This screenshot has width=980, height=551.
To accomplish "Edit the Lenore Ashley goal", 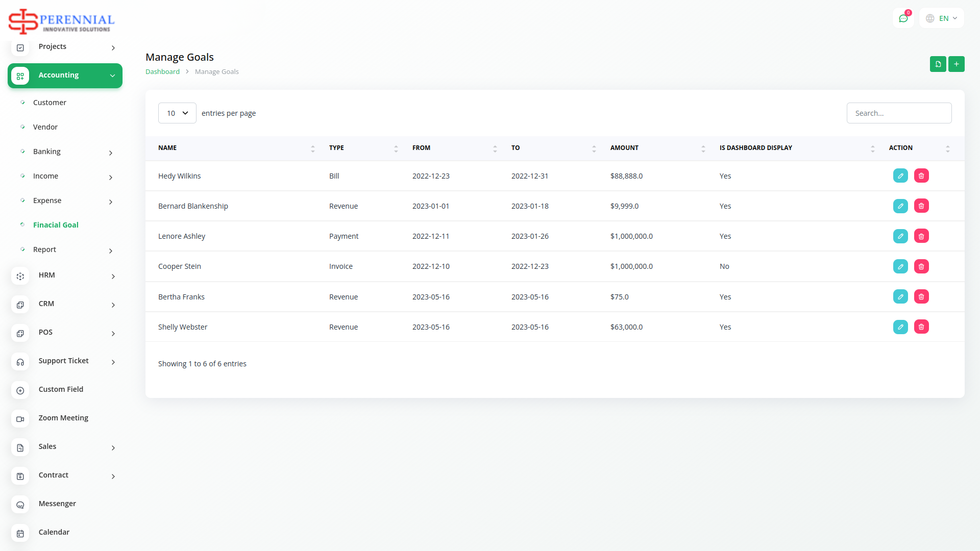I will tap(900, 236).
